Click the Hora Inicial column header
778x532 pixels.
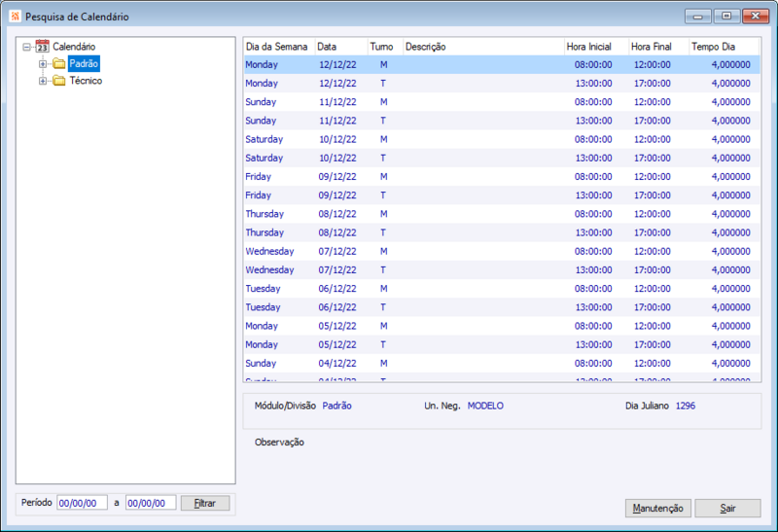(596, 47)
